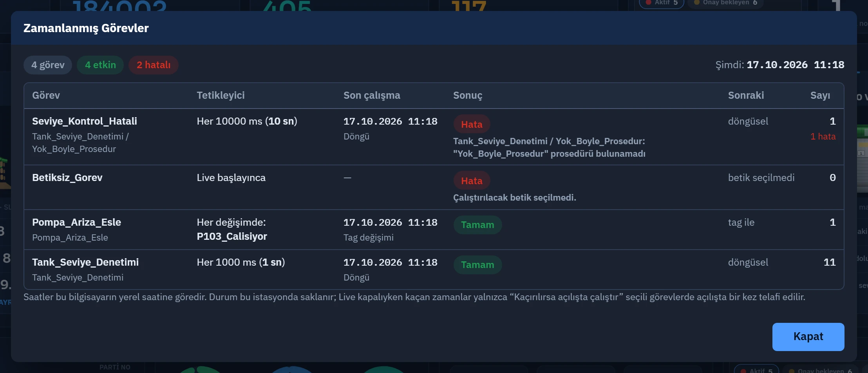Click the Görev column header
The width and height of the screenshot is (868, 373).
[x=46, y=96]
